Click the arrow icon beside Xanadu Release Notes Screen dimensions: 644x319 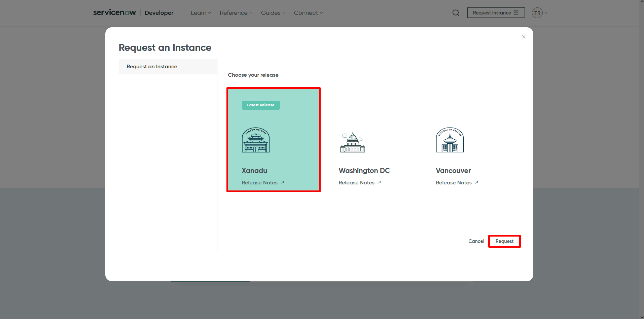tap(282, 182)
